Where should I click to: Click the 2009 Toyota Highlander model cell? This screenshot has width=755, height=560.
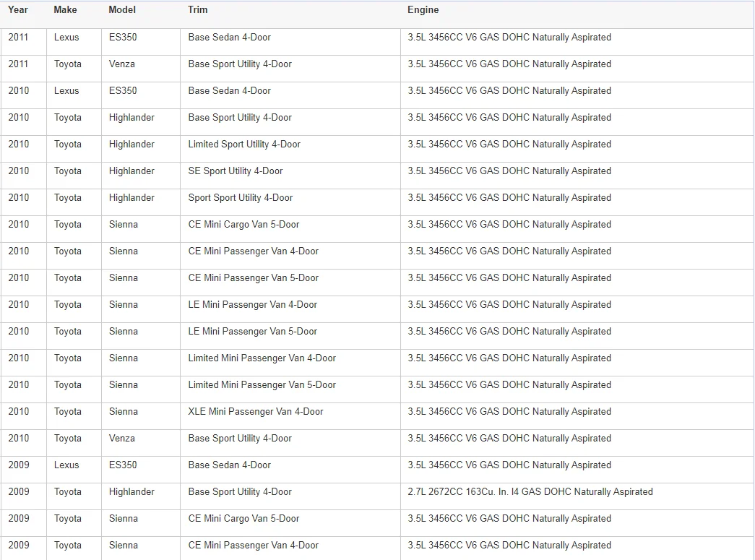tap(141, 496)
